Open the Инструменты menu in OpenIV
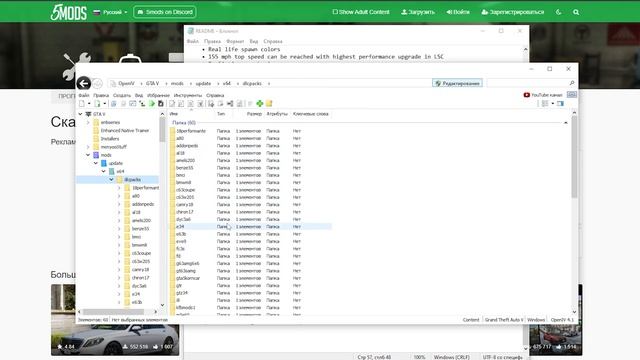 [x=188, y=95]
